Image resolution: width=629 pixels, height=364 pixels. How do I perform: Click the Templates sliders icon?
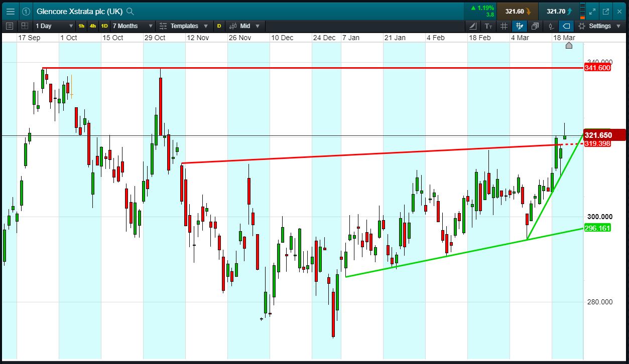(x=163, y=26)
